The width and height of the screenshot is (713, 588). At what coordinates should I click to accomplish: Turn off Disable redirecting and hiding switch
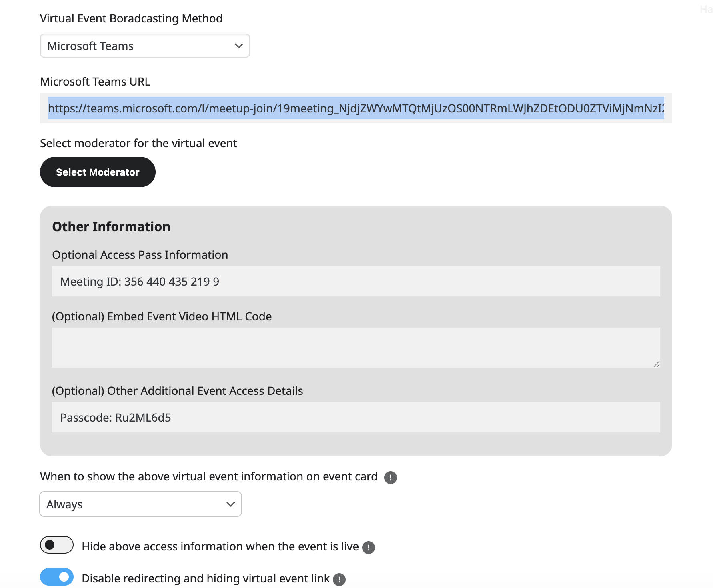point(57,577)
